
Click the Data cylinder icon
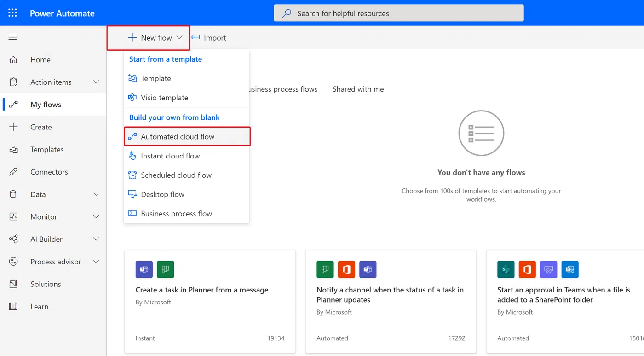coord(13,194)
